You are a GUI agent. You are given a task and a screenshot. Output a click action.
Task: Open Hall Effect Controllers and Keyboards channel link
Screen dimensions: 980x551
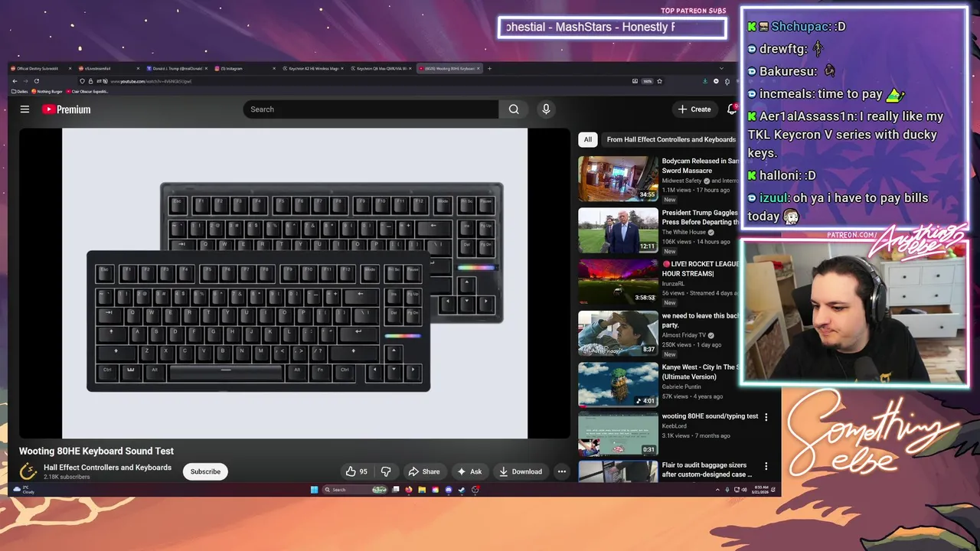pyautogui.click(x=107, y=468)
